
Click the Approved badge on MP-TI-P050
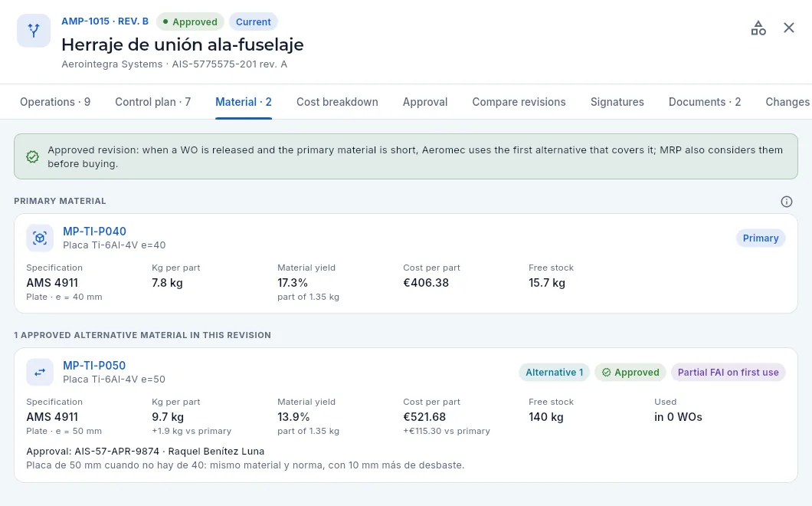coord(630,373)
